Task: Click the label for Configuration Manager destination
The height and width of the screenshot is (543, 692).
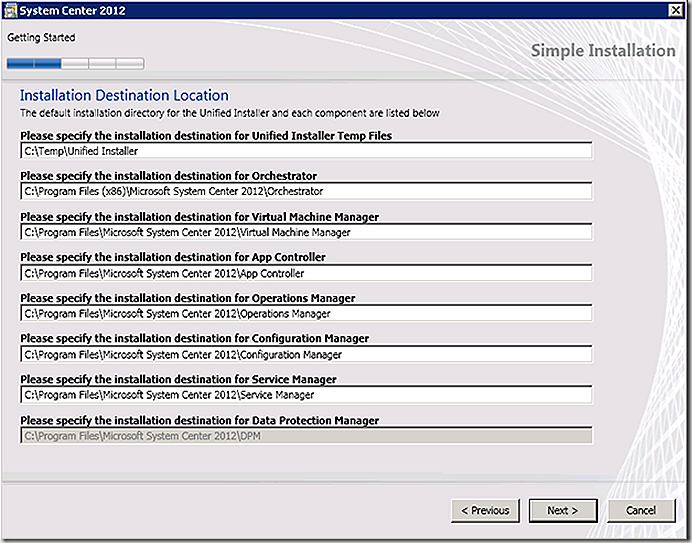Action: click(x=195, y=338)
